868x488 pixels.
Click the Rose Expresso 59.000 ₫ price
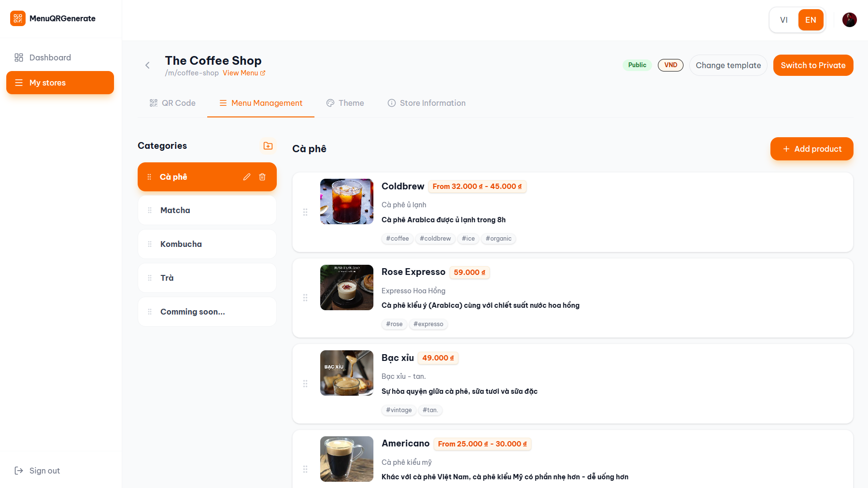pos(470,273)
